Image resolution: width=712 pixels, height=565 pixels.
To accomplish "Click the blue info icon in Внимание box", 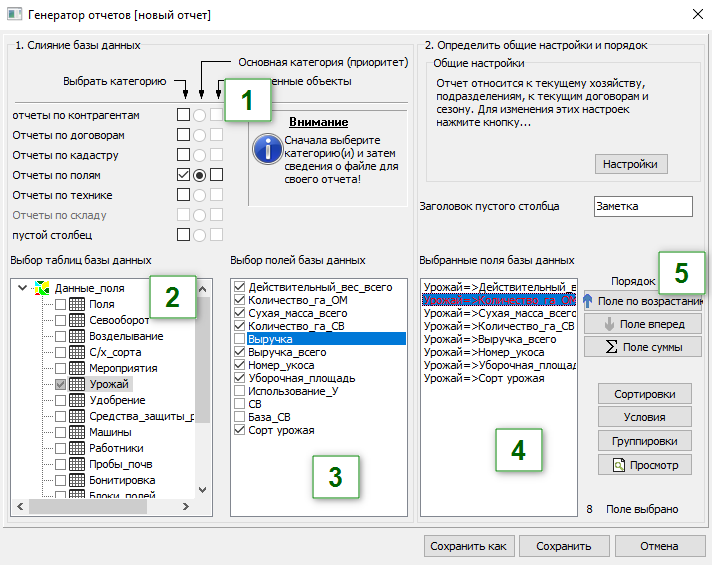I will click(x=268, y=149).
